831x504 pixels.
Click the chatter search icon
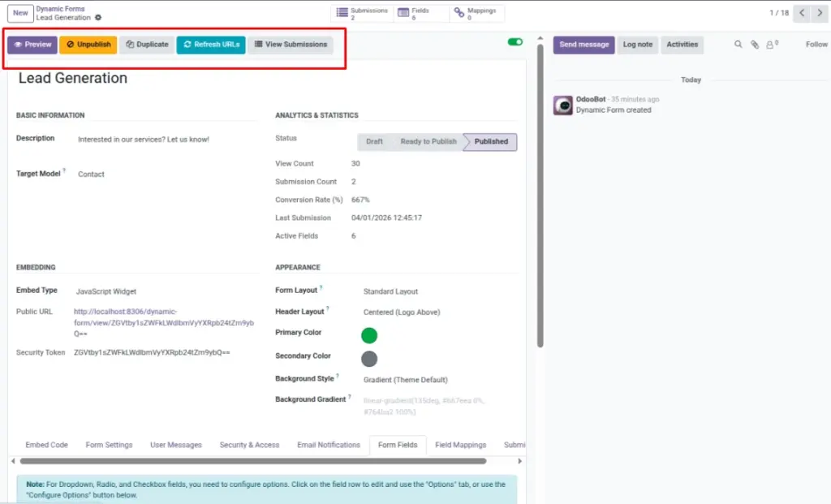tap(738, 45)
